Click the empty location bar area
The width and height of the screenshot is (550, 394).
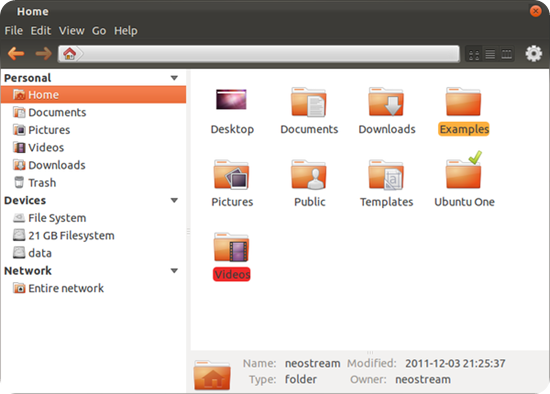point(271,54)
